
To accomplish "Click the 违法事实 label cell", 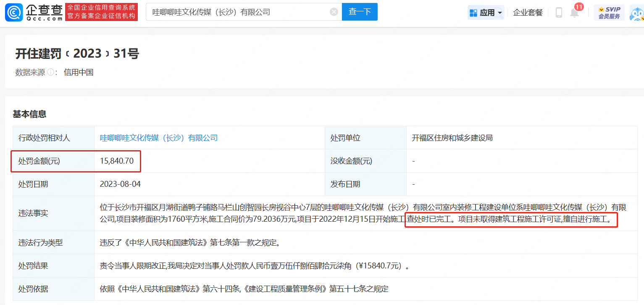I will pos(54,213).
